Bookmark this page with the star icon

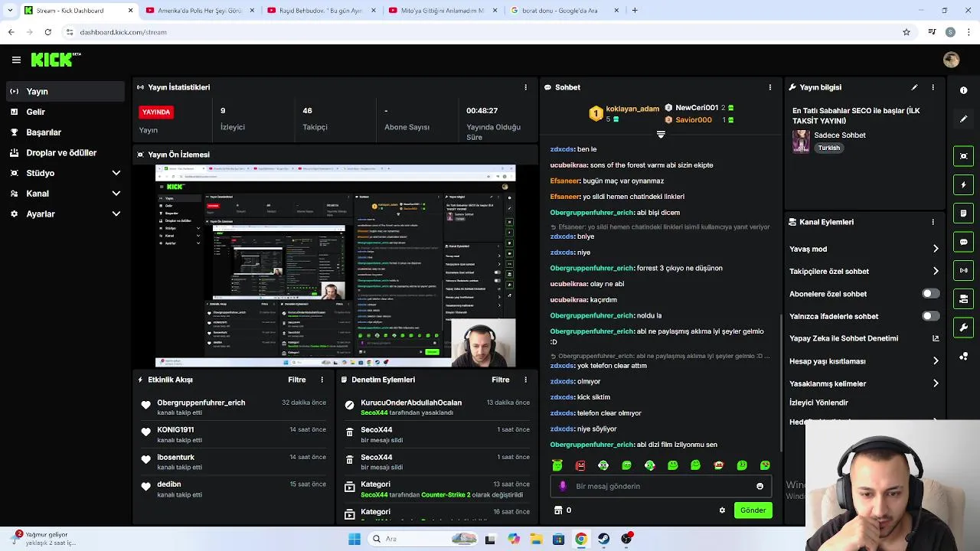[906, 32]
